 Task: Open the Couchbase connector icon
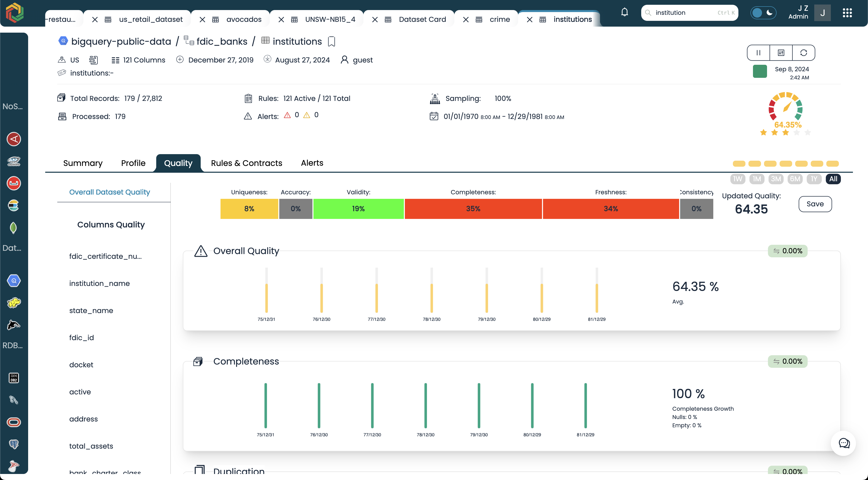[x=14, y=183]
